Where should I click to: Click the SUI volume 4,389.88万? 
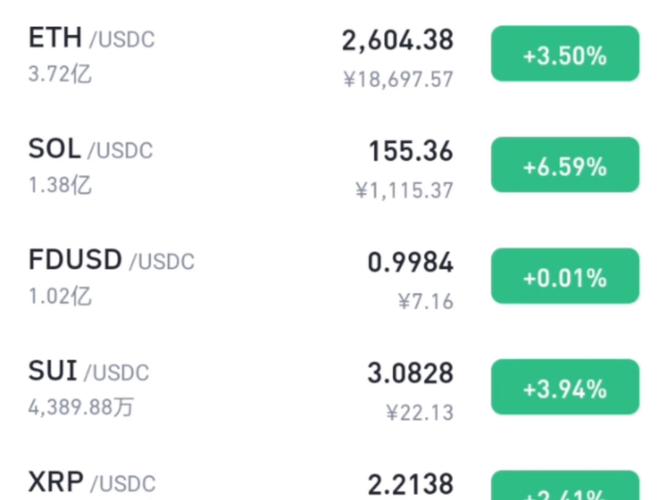(x=81, y=407)
